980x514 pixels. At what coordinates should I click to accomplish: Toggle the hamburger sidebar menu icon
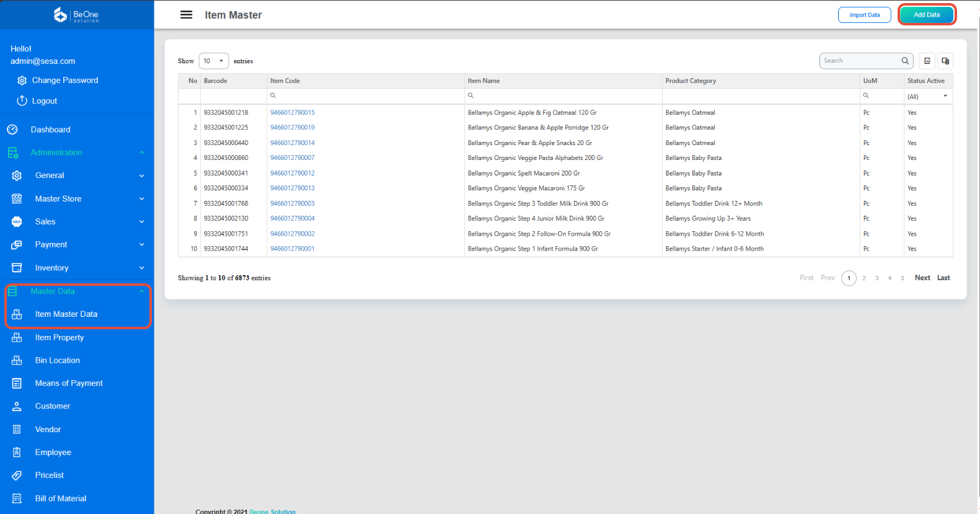186,15
